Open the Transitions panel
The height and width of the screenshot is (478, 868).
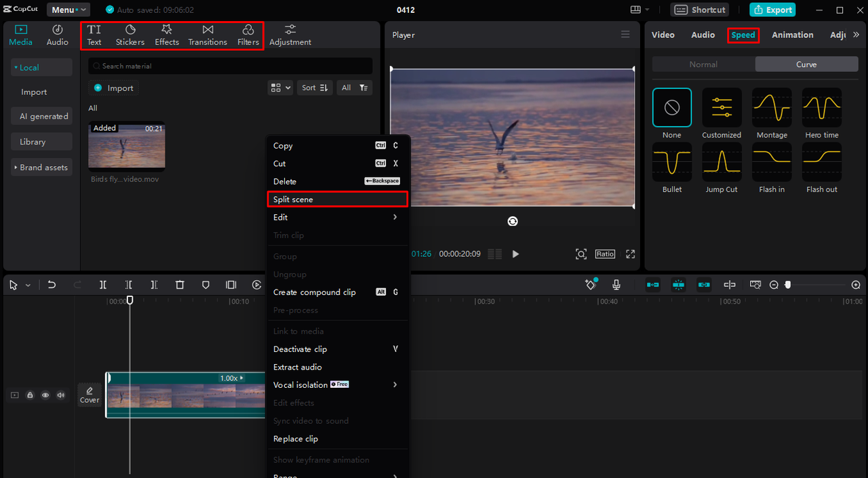[x=208, y=35]
